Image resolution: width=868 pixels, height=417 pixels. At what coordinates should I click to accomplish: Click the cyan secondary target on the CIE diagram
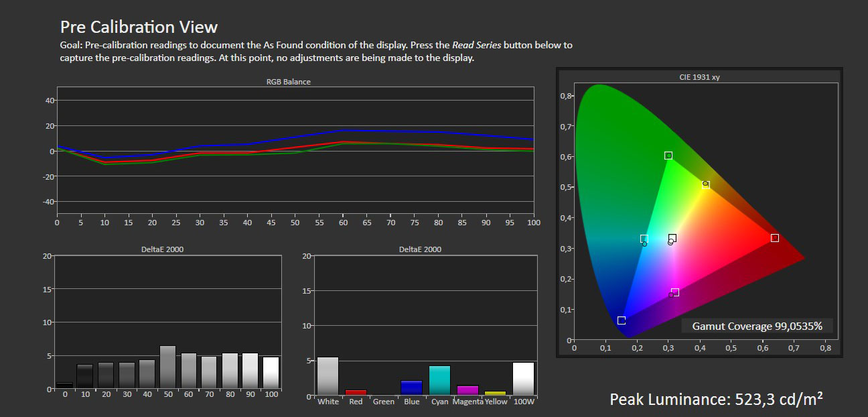tap(644, 239)
